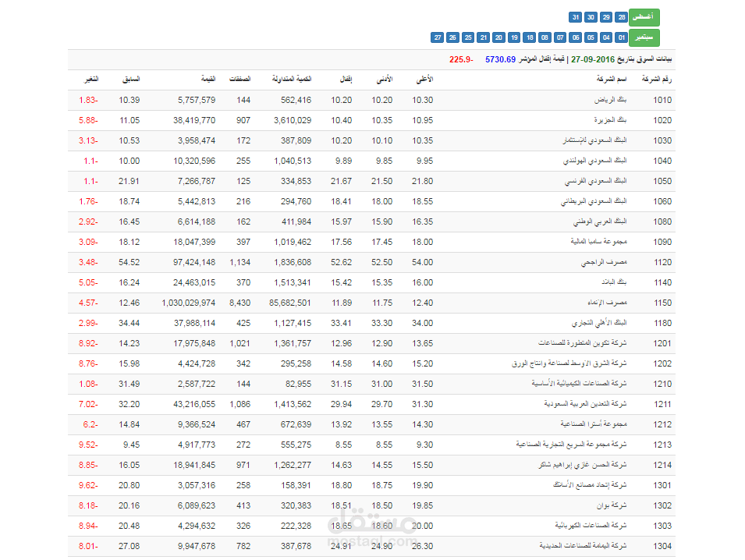Select the August month button labeled أغسطس
Screen dimensions: 745x560
(x=645, y=16)
